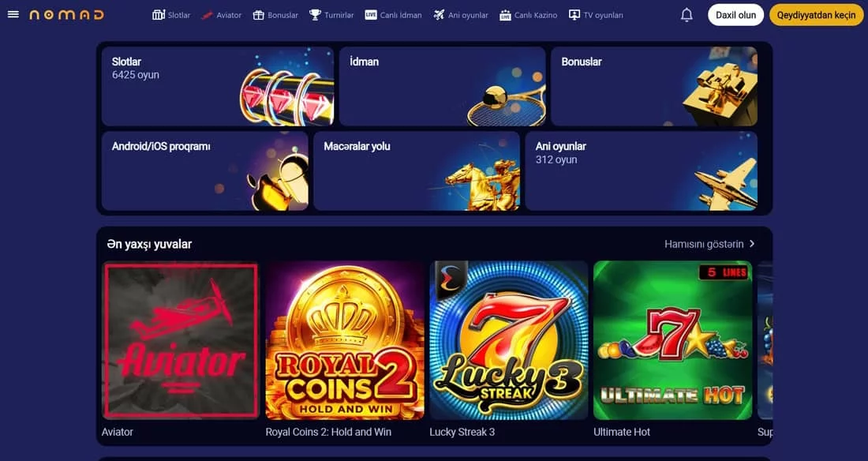868x461 pixels.
Task: Click the Slotlar slot machine icon
Action: click(159, 15)
